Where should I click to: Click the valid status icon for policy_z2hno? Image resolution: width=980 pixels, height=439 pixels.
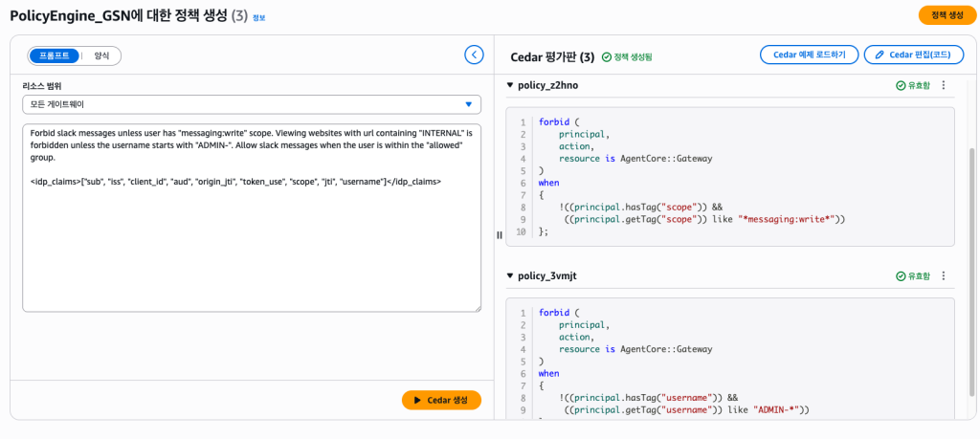[901, 85]
